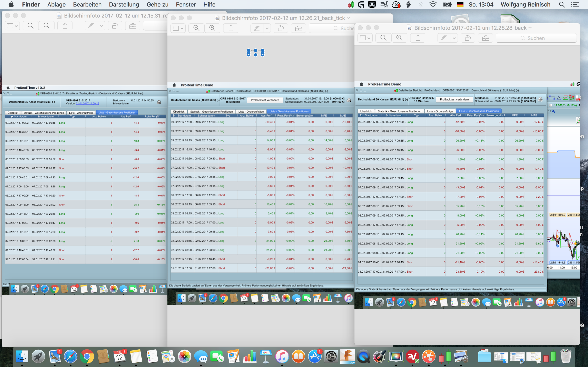Open the Ablage menu
Viewport: 588px width, 367px height.
56,5
